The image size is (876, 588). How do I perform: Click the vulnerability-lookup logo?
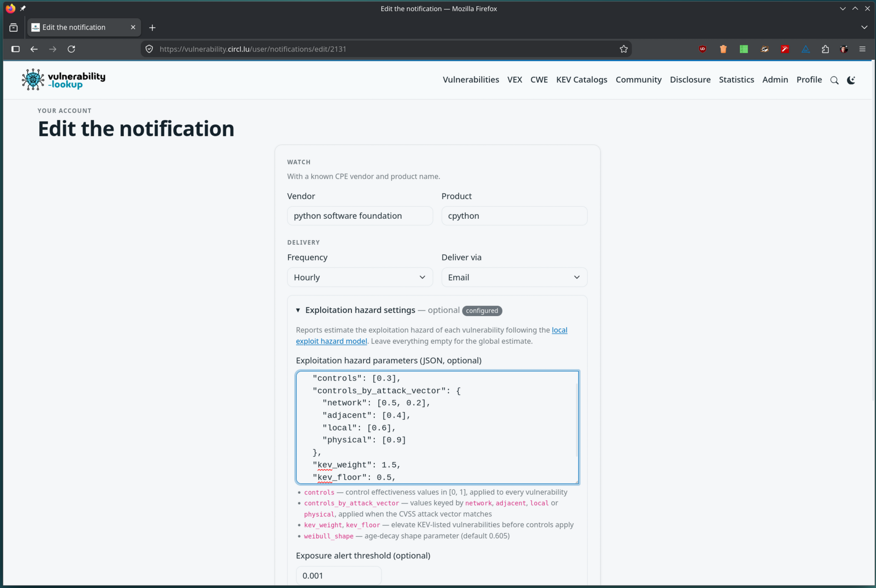click(63, 79)
